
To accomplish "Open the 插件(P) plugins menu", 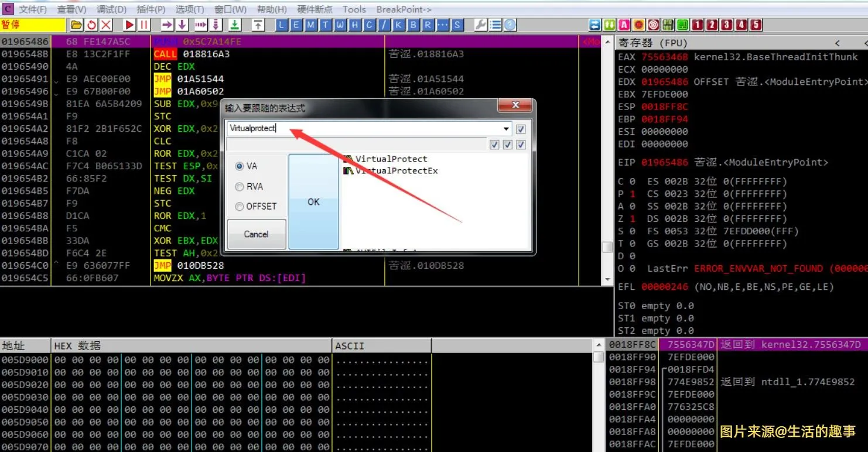I will click(151, 9).
